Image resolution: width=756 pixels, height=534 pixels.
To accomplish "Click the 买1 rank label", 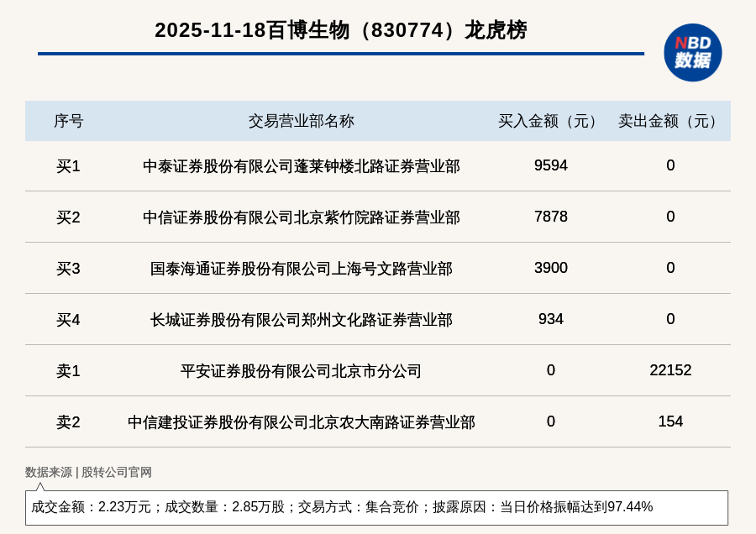I will coord(68,166).
